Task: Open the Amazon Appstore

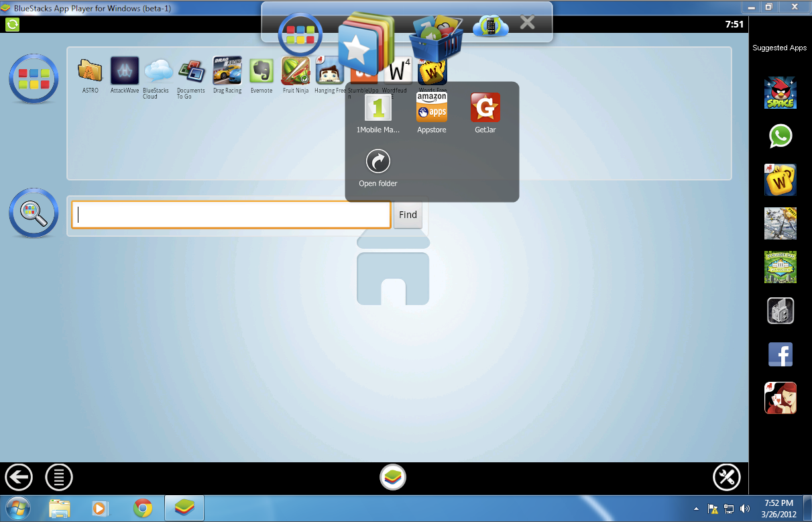Action: [x=432, y=106]
